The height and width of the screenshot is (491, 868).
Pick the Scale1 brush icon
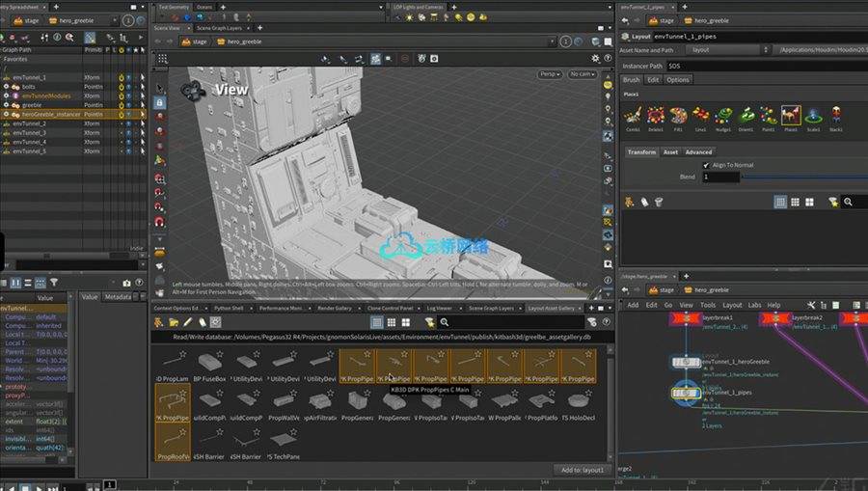point(813,116)
